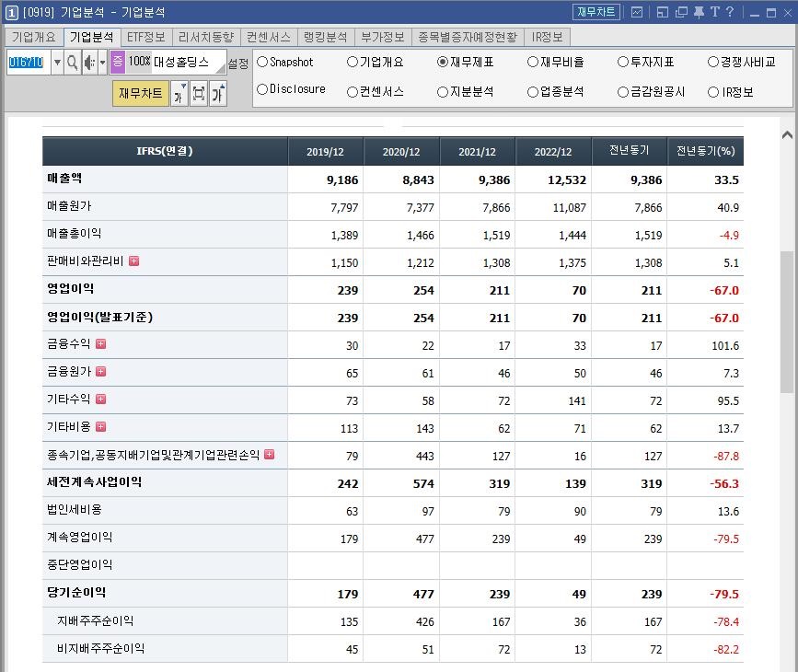This screenshot has height=672, width=798.
Task: Click the 설정 settings label
Action: click(x=238, y=64)
